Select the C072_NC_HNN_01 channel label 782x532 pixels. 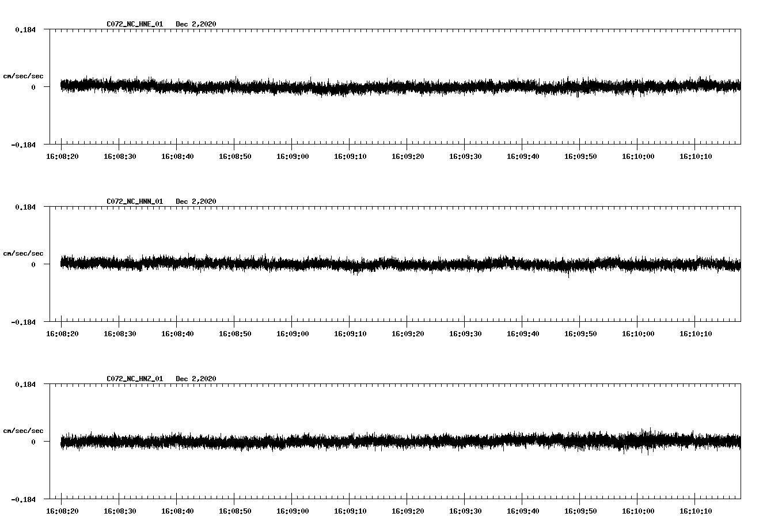click(134, 200)
